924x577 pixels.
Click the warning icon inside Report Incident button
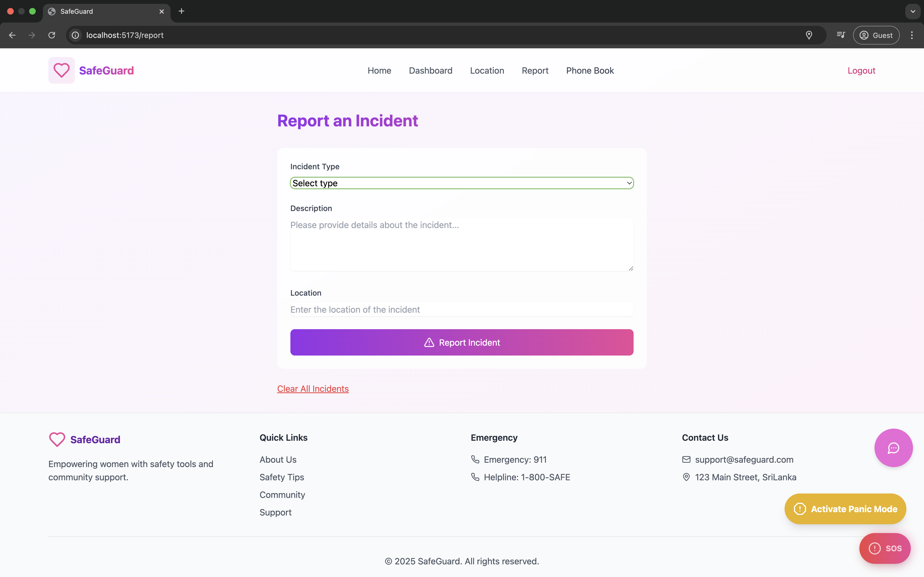click(x=429, y=342)
